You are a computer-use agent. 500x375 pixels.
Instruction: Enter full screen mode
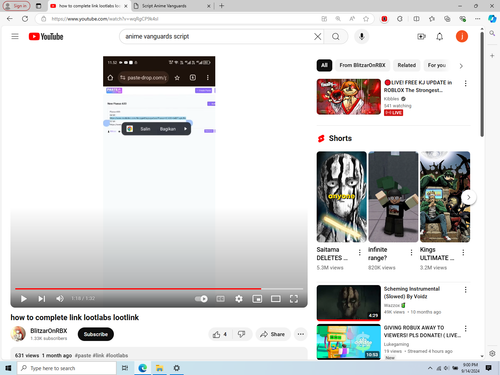point(294,299)
